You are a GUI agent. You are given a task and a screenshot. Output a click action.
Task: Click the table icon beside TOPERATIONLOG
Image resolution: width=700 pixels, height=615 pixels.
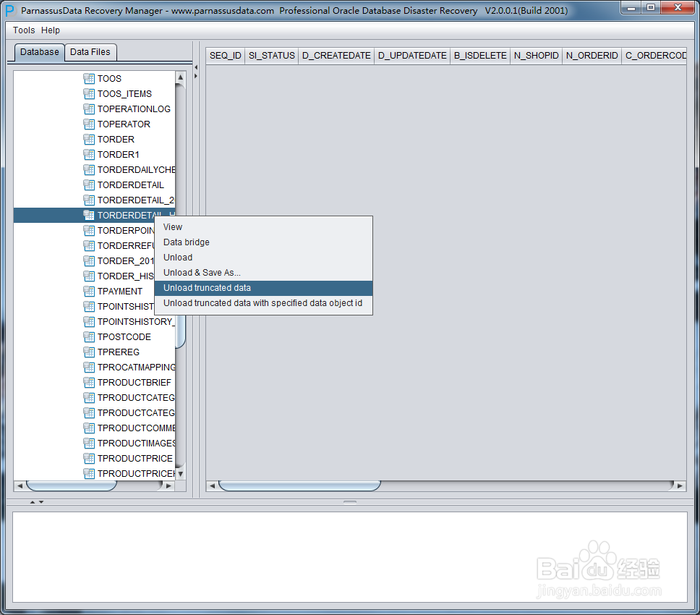89,109
